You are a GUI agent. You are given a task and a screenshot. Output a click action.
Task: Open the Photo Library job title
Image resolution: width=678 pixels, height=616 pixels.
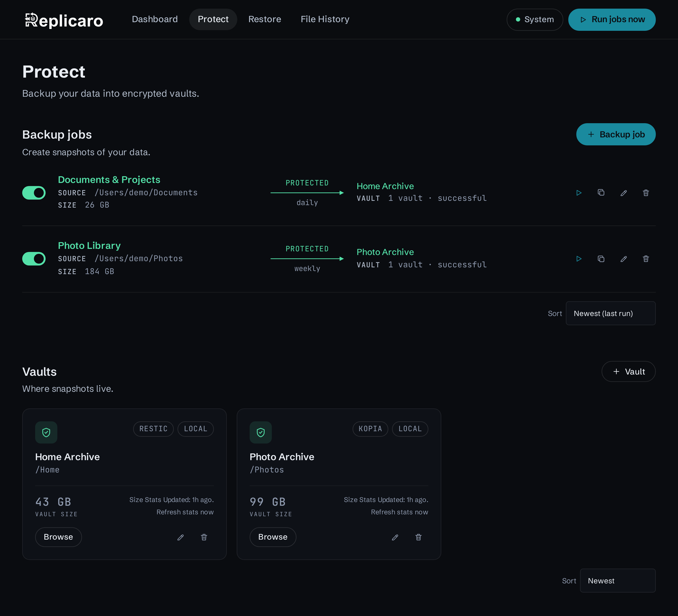coord(89,246)
